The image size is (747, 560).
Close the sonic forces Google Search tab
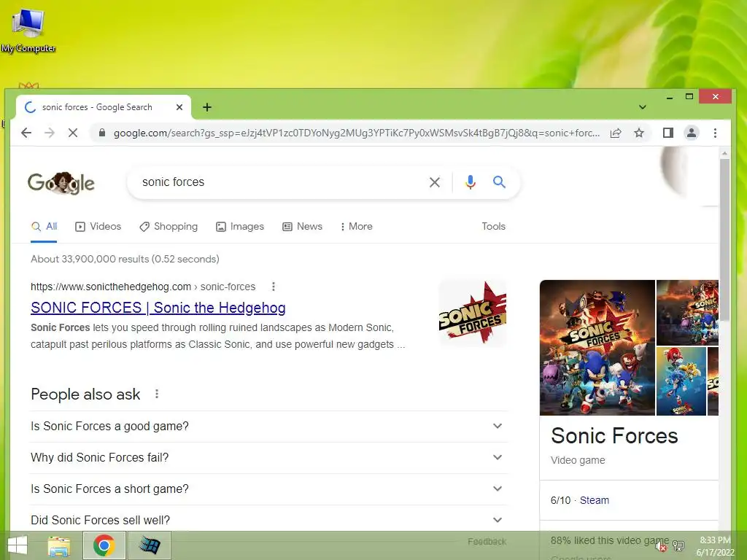[x=179, y=107]
